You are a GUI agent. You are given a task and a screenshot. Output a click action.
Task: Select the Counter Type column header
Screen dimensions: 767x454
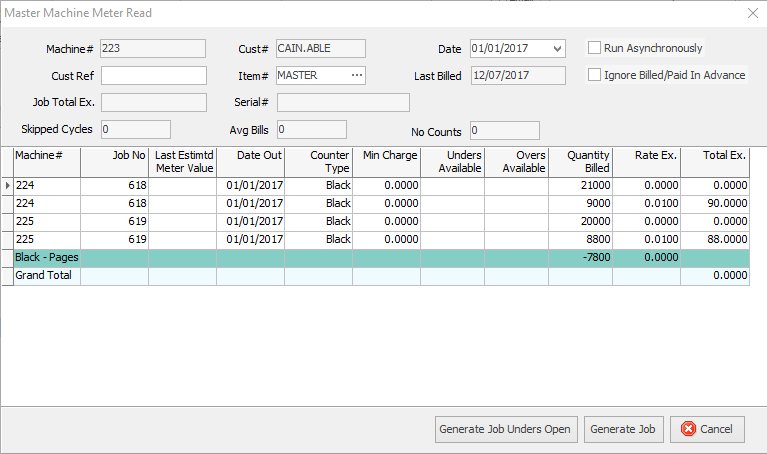(x=318, y=161)
